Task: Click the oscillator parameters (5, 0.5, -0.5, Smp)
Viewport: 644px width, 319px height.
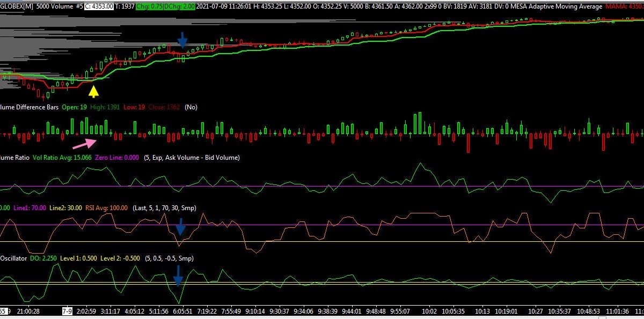Action: [169, 258]
